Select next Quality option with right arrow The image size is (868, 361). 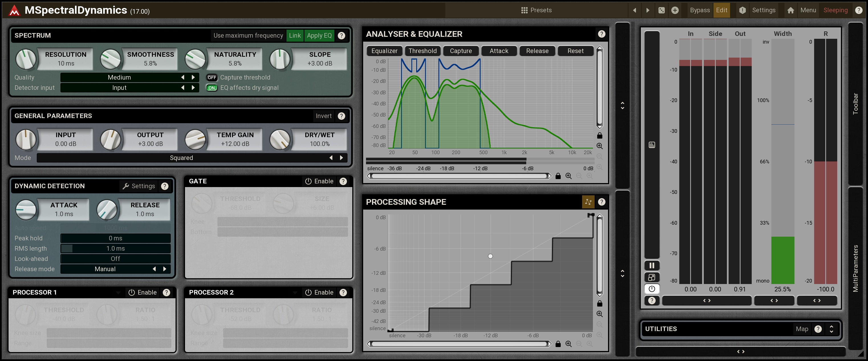tap(193, 78)
